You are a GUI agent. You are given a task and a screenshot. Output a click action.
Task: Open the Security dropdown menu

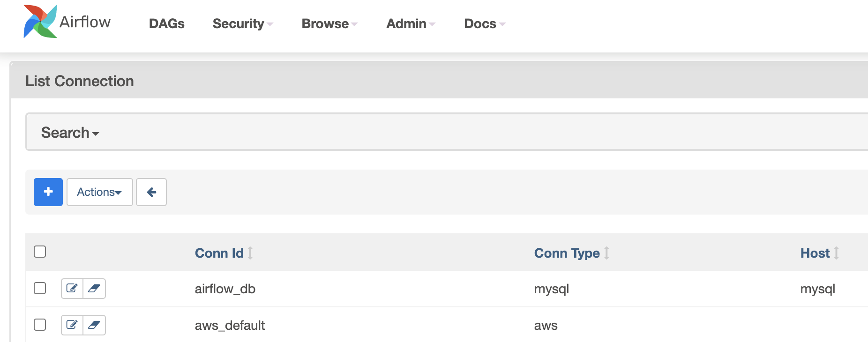pos(242,24)
